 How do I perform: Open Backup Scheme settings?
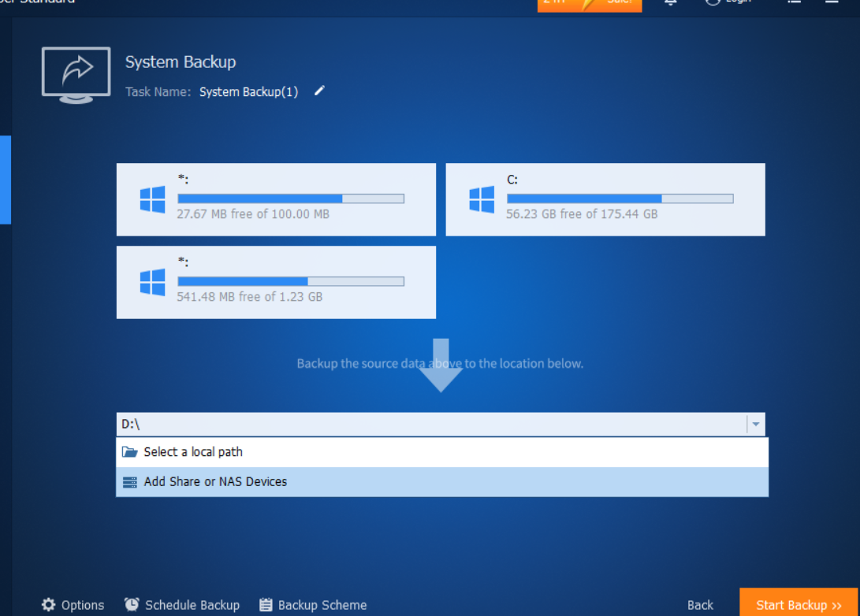click(x=313, y=605)
